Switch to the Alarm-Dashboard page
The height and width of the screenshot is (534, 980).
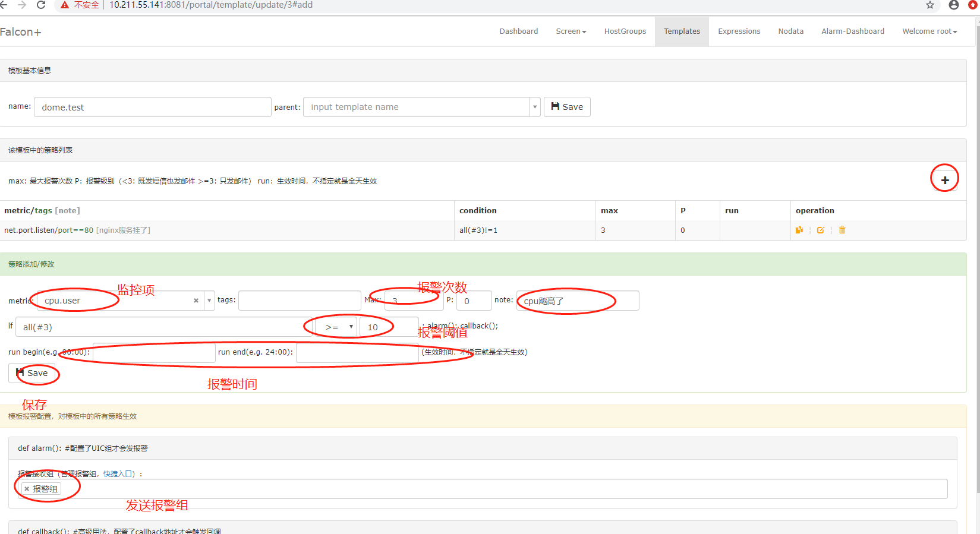(x=852, y=31)
